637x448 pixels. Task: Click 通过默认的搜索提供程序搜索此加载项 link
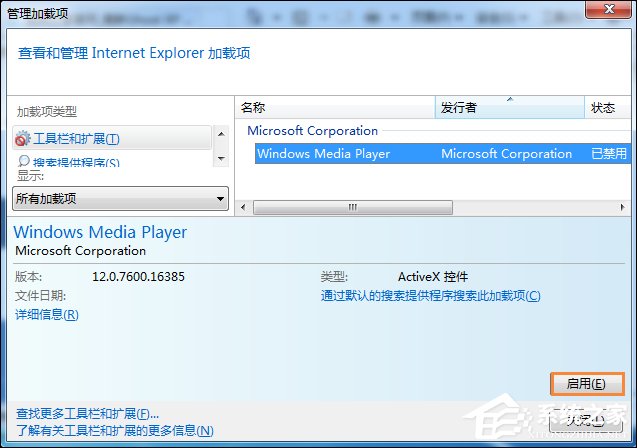[430, 296]
